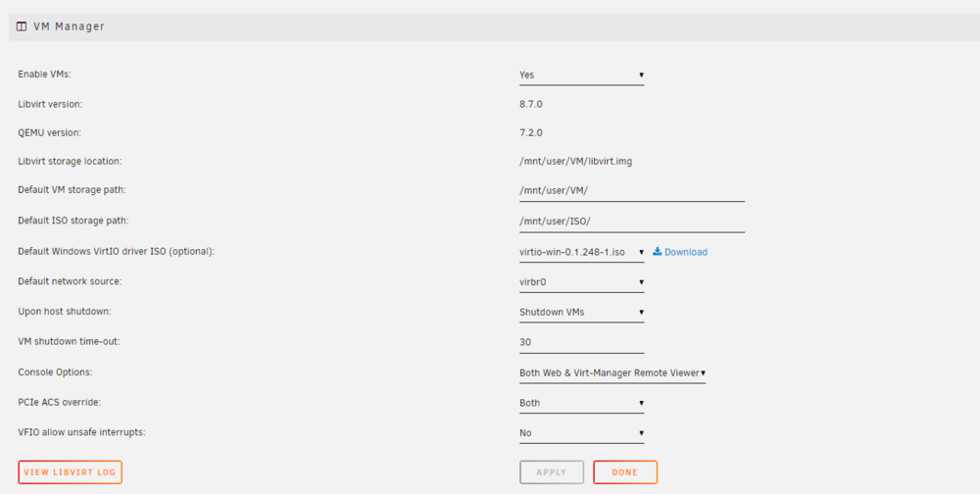Open the Console Options dropdown
This screenshot has height=494, width=980.
[x=612, y=372]
